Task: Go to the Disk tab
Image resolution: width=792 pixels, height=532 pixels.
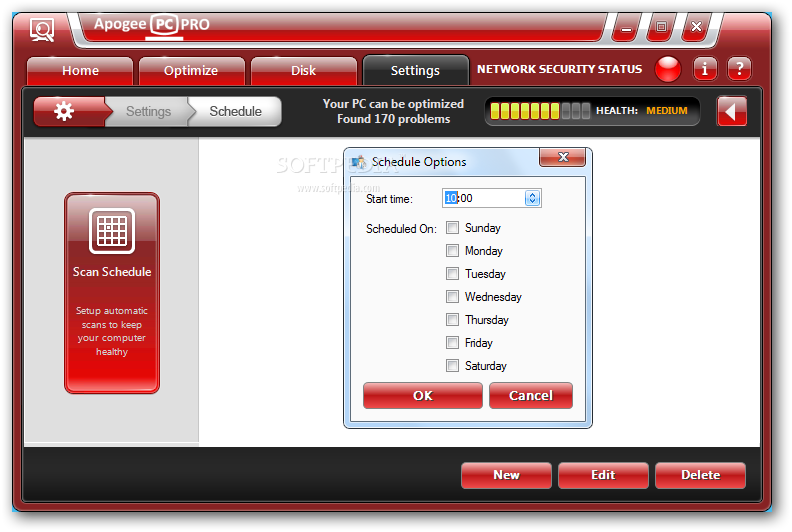Action: point(304,71)
